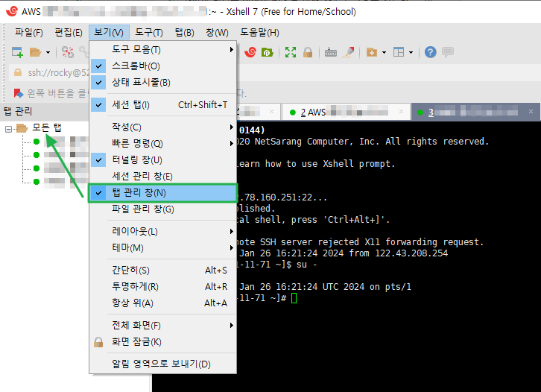The width and height of the screenshot is (541, 392).
Task: Collapse the 모든 탭 tree node
Action: pyautogui.click(x=9, y=129)
